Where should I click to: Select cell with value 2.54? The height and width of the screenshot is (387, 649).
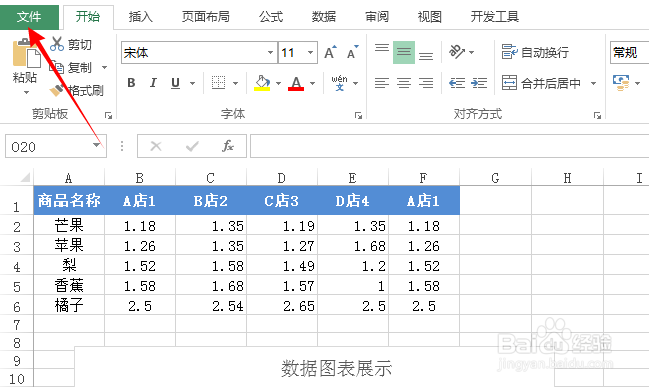[x=211, y=305]
